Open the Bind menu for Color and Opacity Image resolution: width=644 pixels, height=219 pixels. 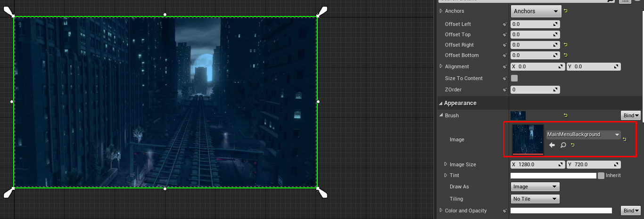[x=631, y=211]
